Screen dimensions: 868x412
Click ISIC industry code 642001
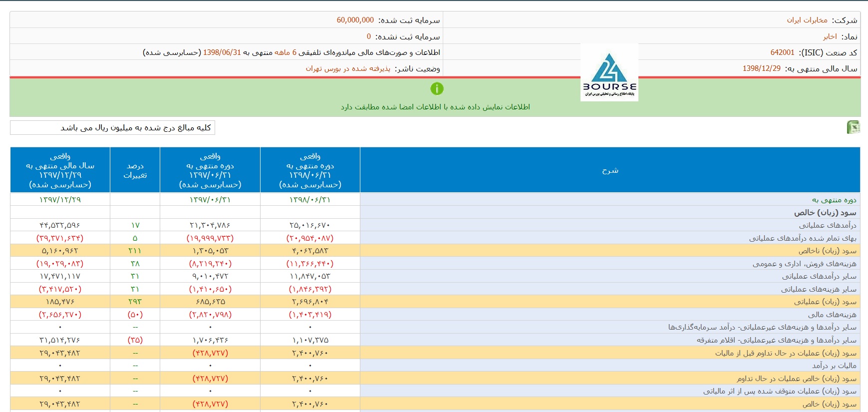pyautogui.click(x=782, y=52)
